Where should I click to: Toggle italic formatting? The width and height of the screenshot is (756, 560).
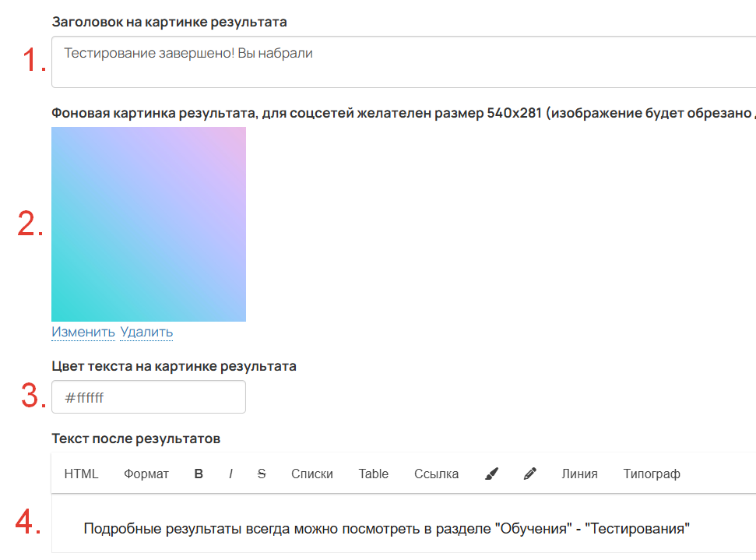(230, 474)
